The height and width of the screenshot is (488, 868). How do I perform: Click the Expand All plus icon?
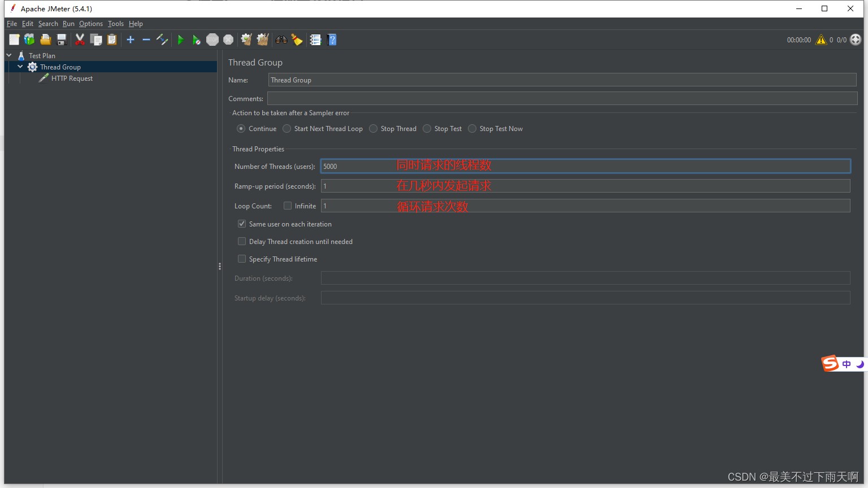(x=131, y=40)
